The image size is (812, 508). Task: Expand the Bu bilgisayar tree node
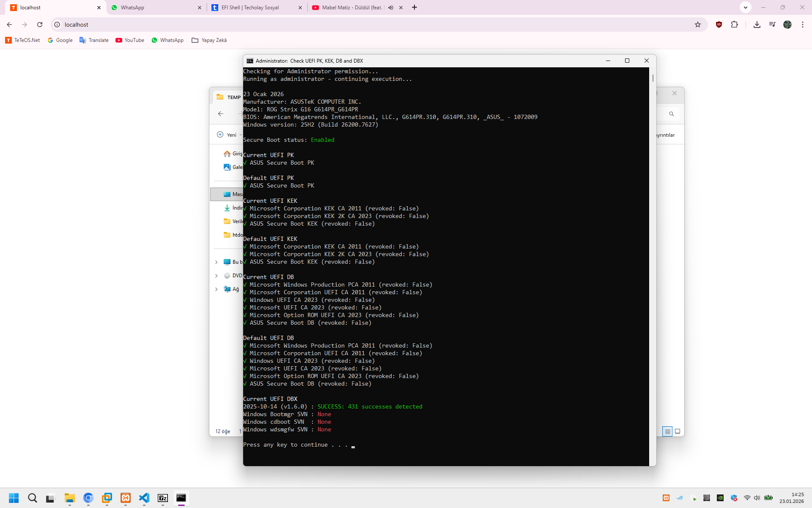click(217, 262)
